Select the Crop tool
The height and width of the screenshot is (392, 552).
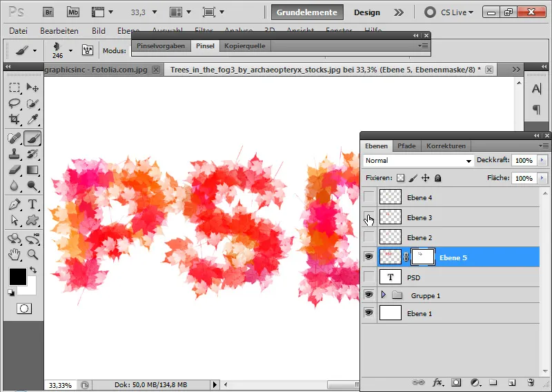pyautogui.click(x=14, y=119)
